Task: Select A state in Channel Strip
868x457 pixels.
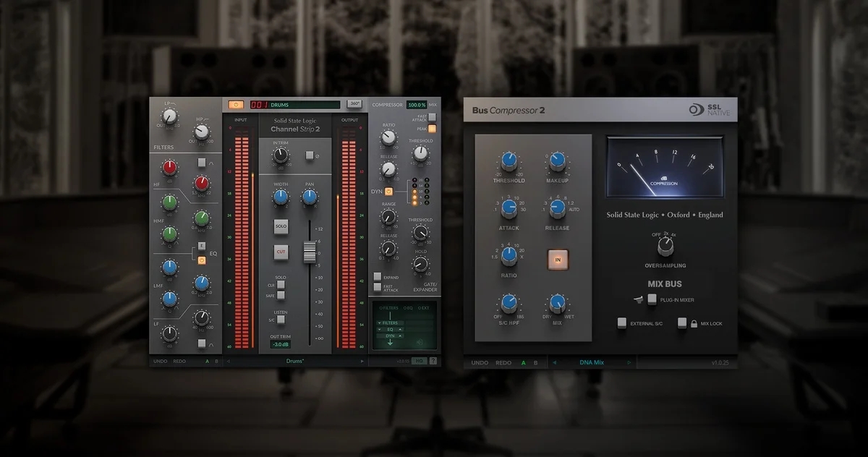Action: (207, 360)
